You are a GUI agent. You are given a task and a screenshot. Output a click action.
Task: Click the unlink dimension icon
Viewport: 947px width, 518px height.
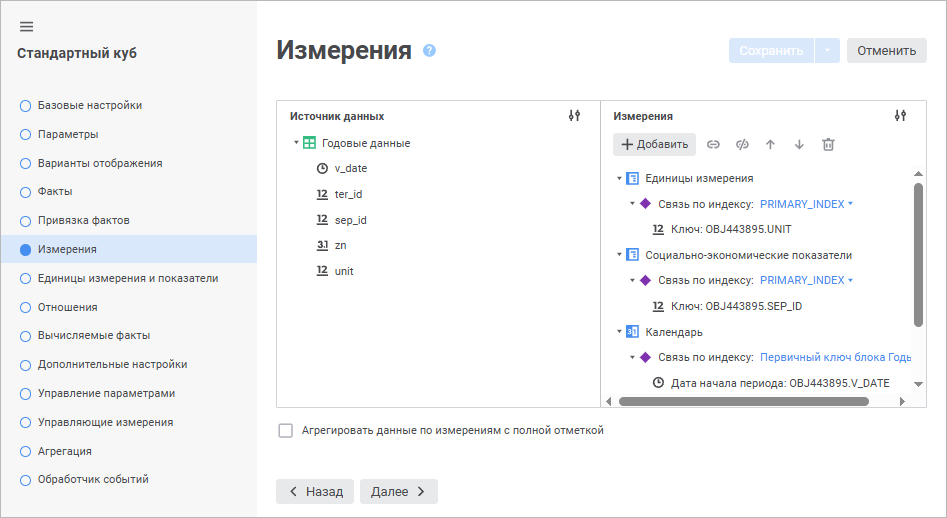pyautogui.click(x=742, y=144)
